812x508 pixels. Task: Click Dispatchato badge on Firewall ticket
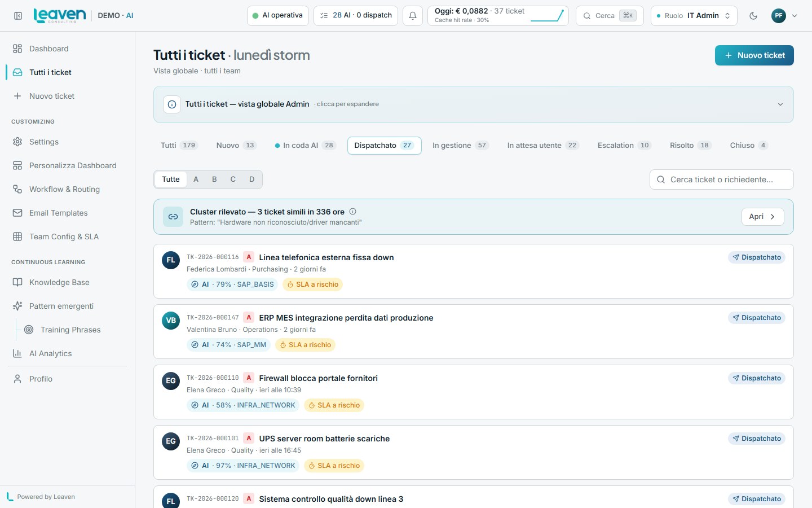pos(757,378)
